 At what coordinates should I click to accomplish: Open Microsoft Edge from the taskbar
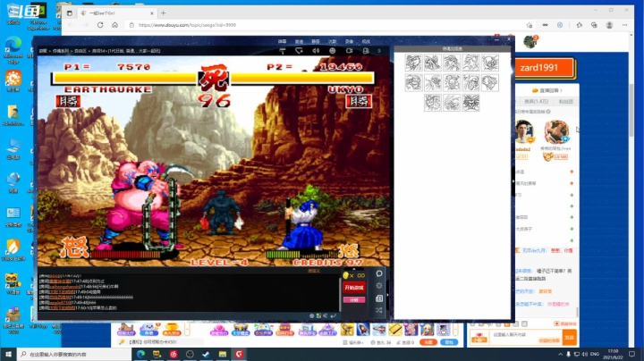point(140,354)
